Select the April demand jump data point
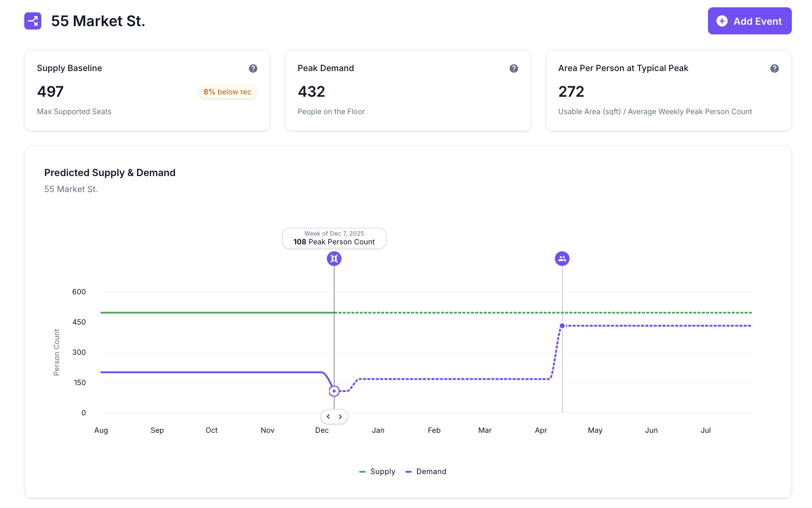This screenshot has width=812, height=508. (x=562, y=326)
